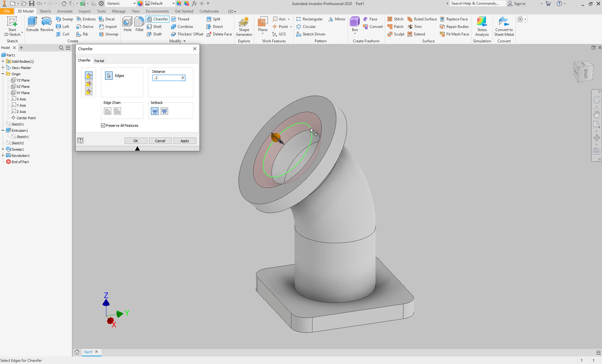
Task: Open the Shape Generator tool
Action: pyautogui.click(x=244, y=27)
